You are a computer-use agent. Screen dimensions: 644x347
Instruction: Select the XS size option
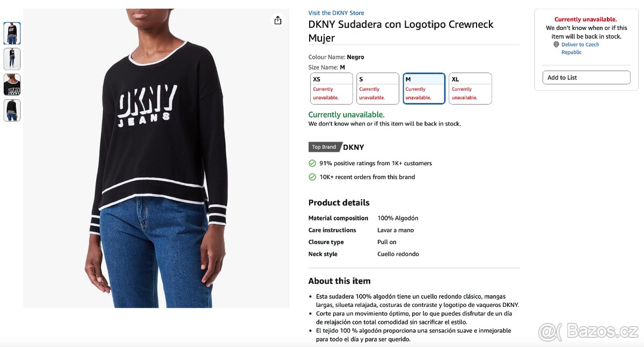[331, 88]
